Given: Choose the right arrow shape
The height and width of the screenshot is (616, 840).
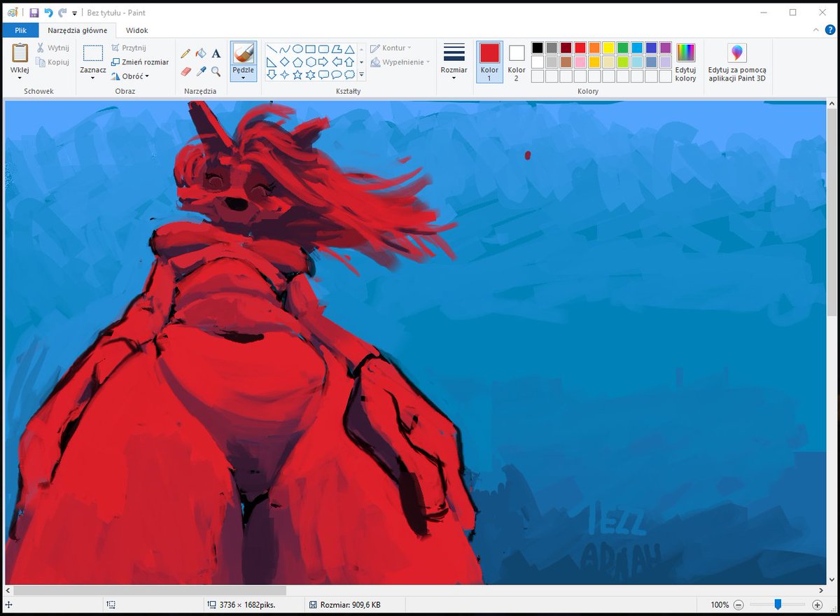Looking at the screenshot, I should [323, 62].
